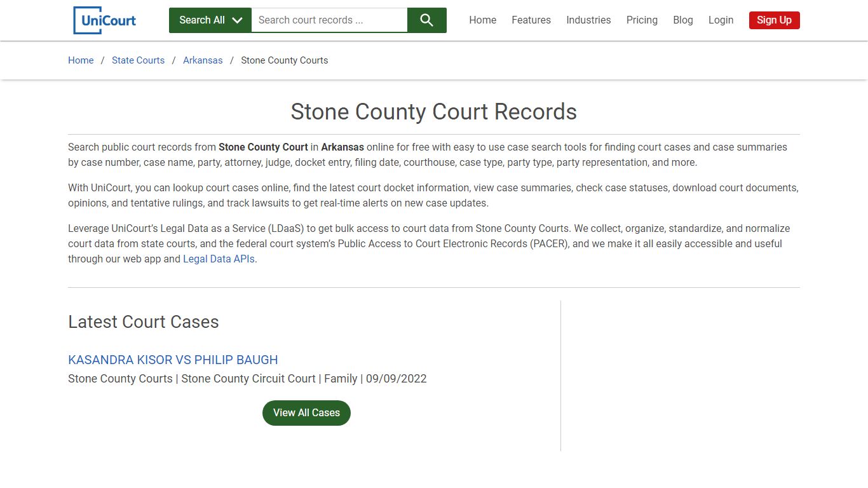Viewport: 868px width, 488px height.
Task: Select the Latest Court Cases heading
Action: point(144,322)
